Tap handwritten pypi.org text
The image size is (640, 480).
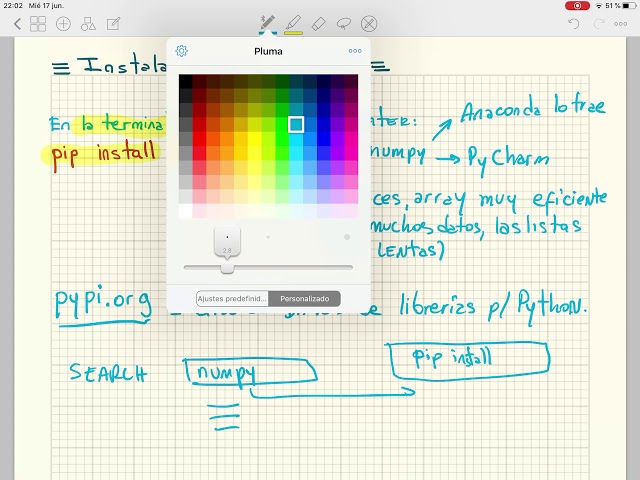click(x=103, y=304)
